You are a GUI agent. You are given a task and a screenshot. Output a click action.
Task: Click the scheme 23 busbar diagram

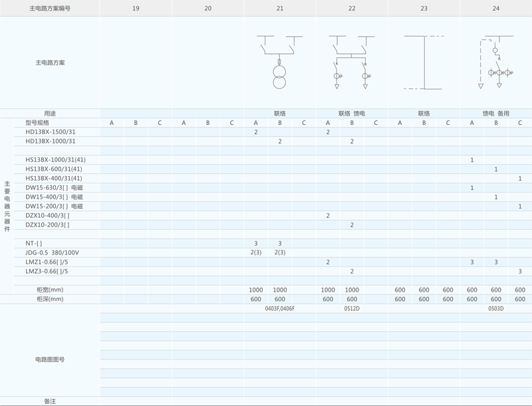tap(423, 62)
